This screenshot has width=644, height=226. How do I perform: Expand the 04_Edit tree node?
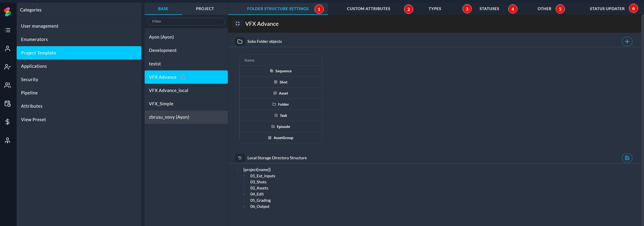pos(244,194)
